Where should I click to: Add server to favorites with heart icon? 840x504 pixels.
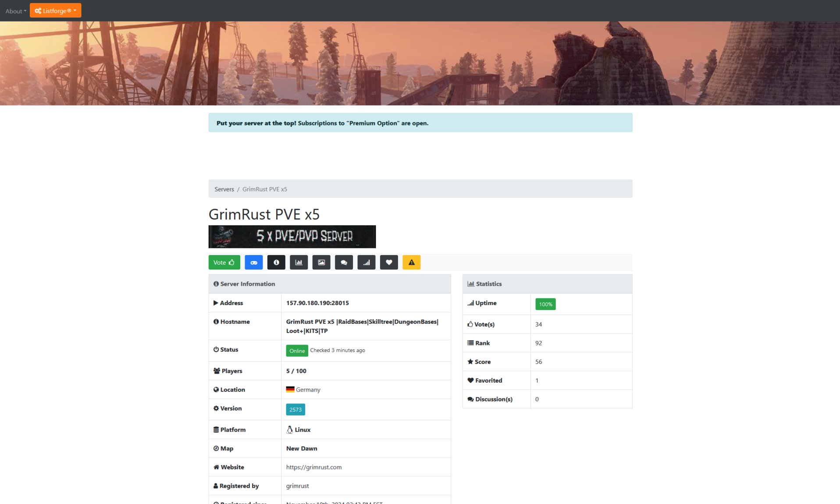click(389, 263)
